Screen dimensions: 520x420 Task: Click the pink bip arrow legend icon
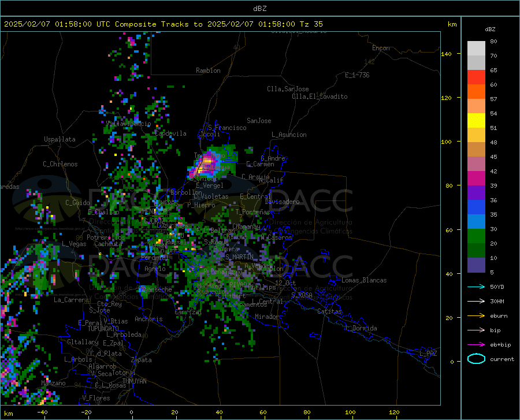pos(476,330)
